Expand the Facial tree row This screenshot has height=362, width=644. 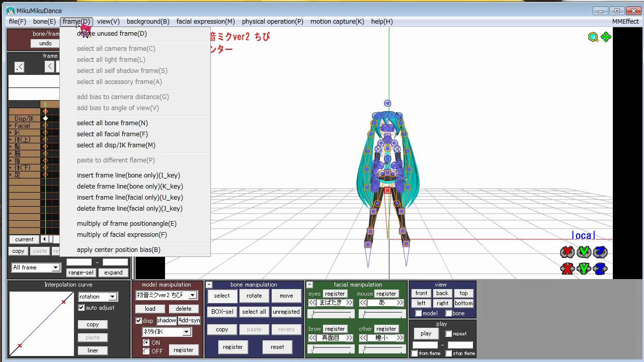click(x=11, y=126)
